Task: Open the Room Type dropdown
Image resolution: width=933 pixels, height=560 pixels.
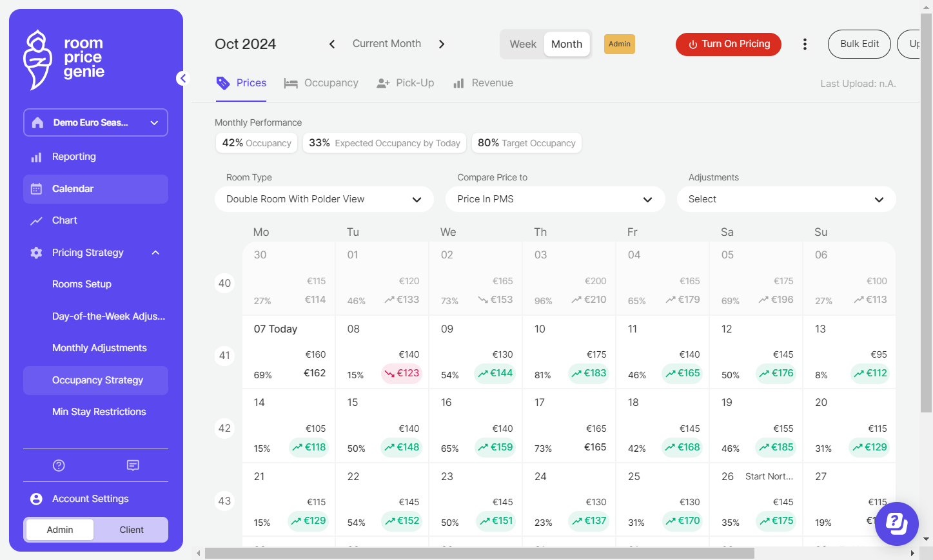Action: click(324, 199)
